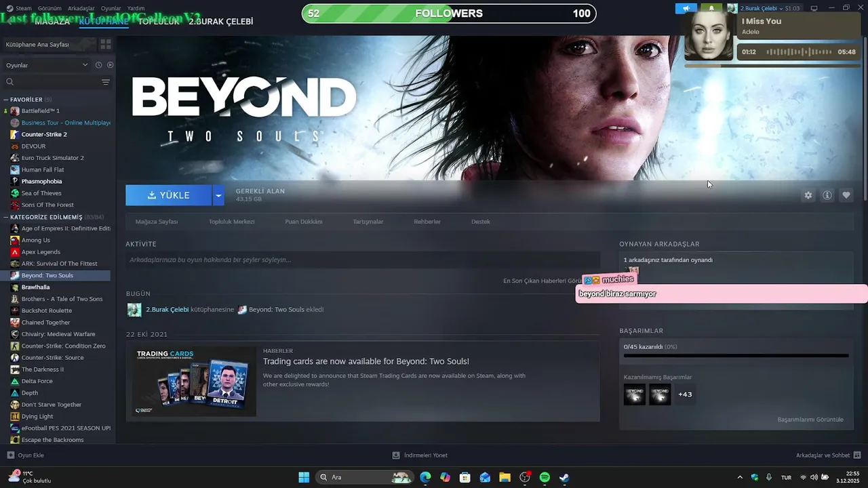Open Destek link
Screen dimensions: 868x488
click(x=481, y=222)
